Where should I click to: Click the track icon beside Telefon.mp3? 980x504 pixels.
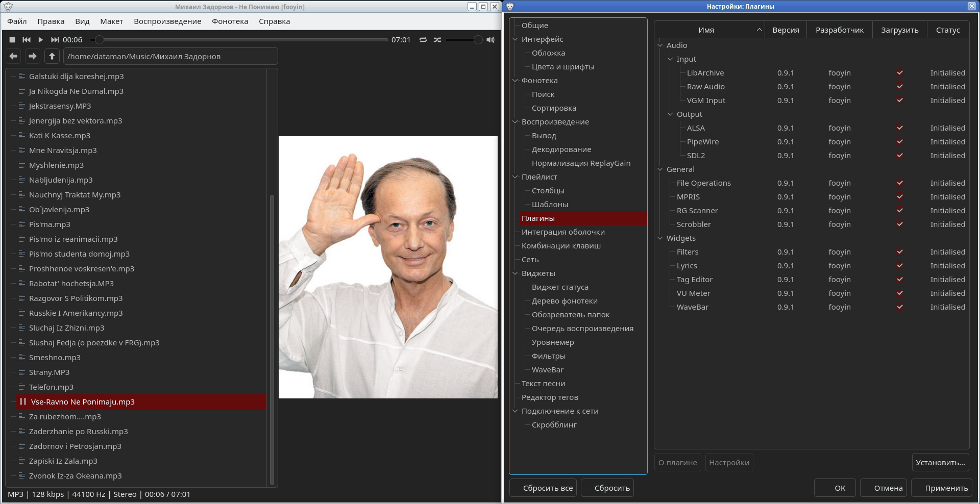pos(22,387)
